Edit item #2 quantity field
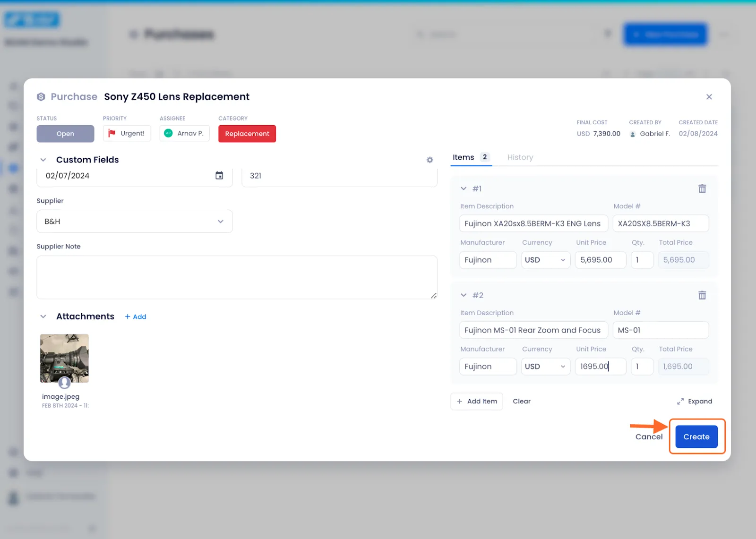756x539 pixels. pyautogui.click(x=642, y=367)
